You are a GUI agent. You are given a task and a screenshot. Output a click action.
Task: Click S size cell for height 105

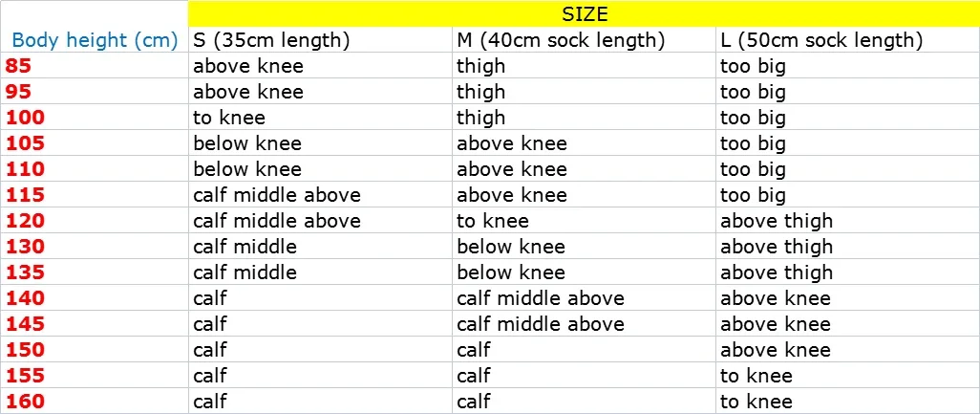(247, 143)
